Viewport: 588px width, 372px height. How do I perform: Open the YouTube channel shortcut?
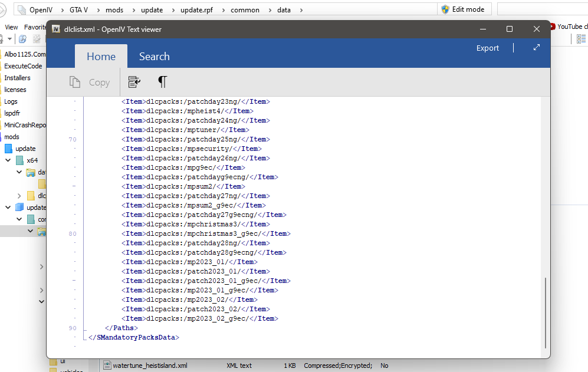[569, 27]
